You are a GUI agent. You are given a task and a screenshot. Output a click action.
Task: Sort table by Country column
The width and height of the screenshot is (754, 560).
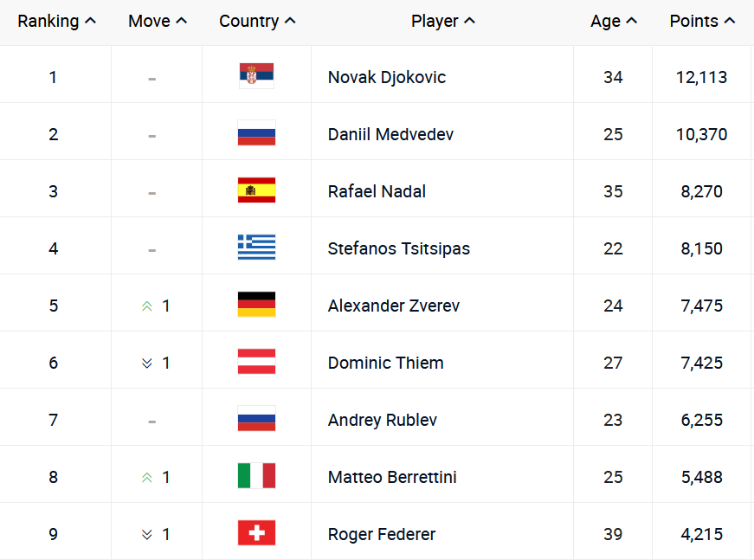(257, 21)
